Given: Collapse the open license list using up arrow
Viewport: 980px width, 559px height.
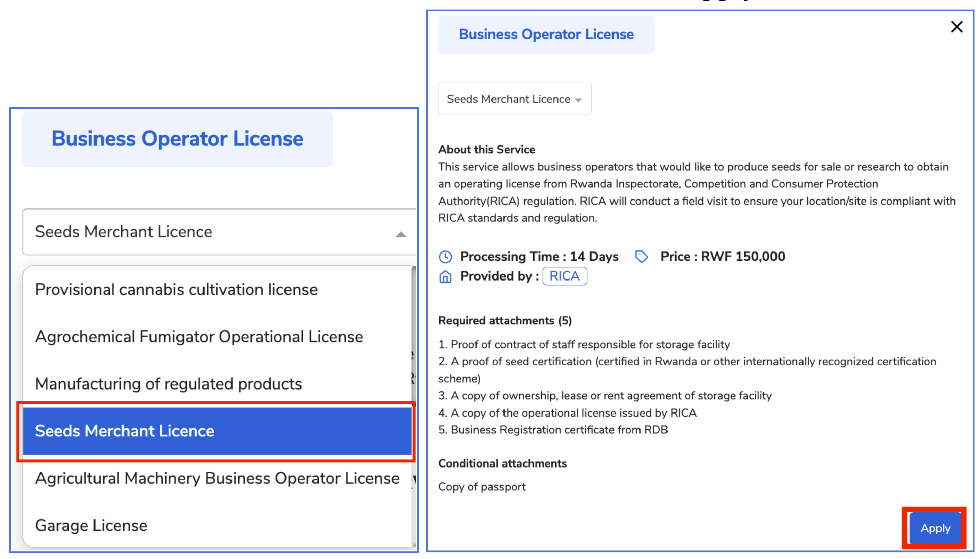Looking at the screenshot, I should pos(401,234).
